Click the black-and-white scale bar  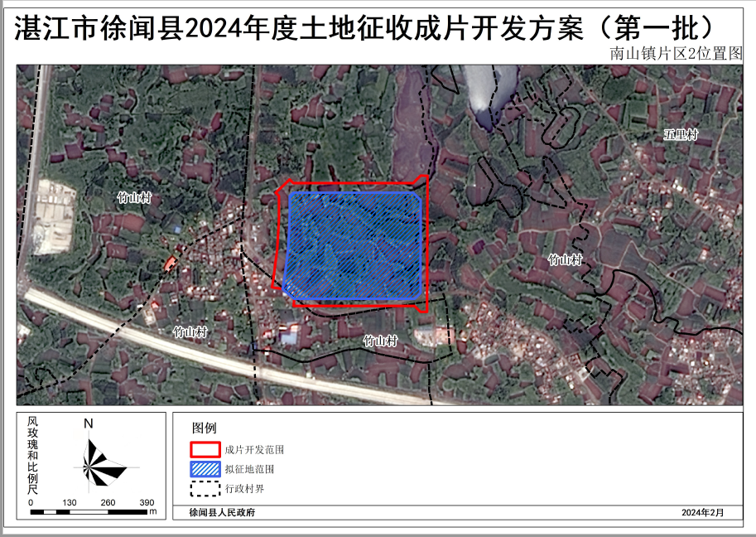[89, 512]
